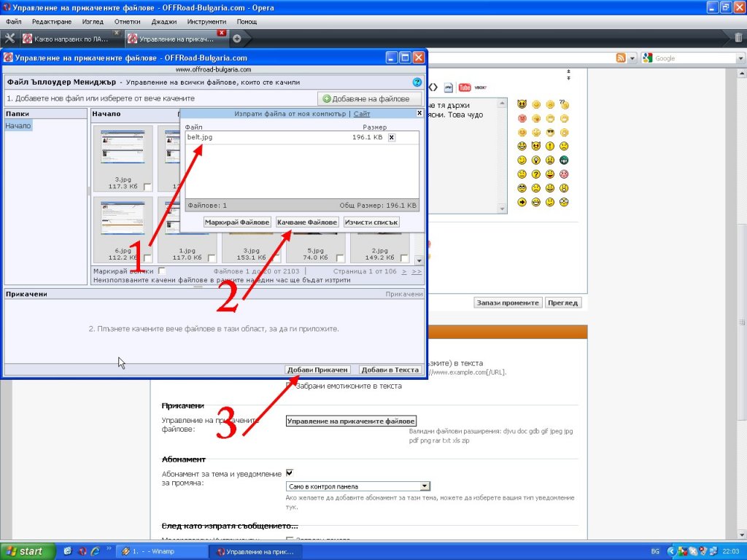Insert the black arrow smiley
747x560 pixels.
coord(522,202)
